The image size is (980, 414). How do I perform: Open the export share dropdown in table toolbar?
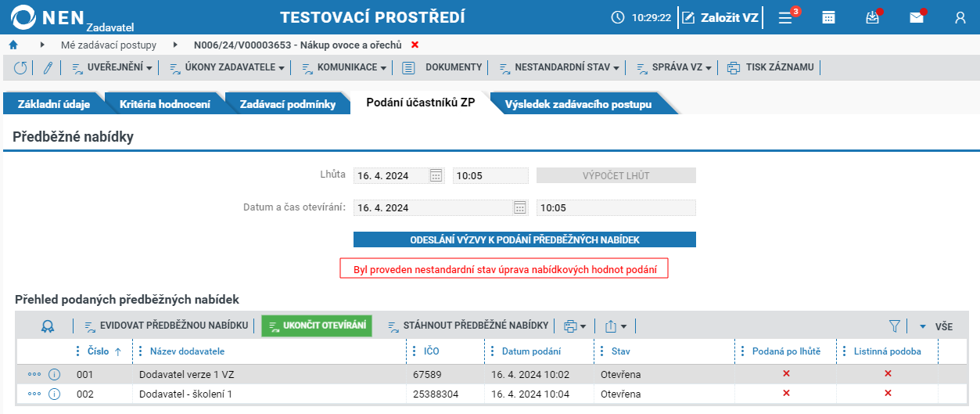tap(616, 326)
